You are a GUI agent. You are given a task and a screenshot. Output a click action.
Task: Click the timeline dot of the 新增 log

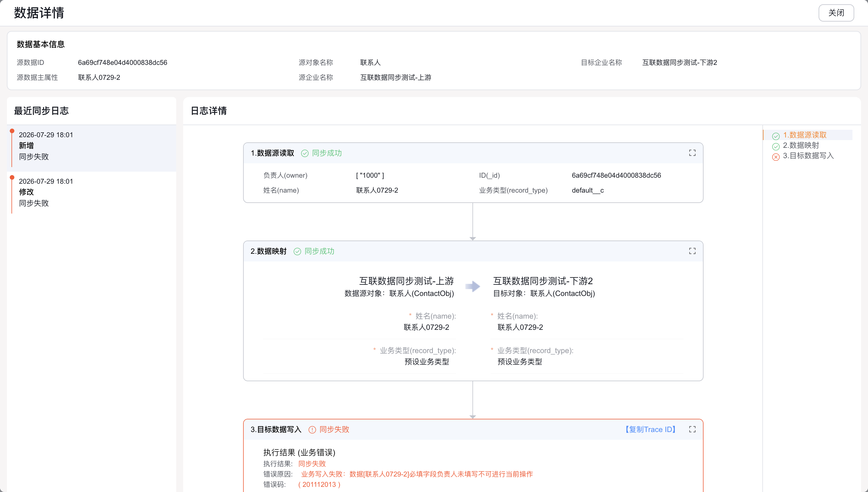pos(12,131)
